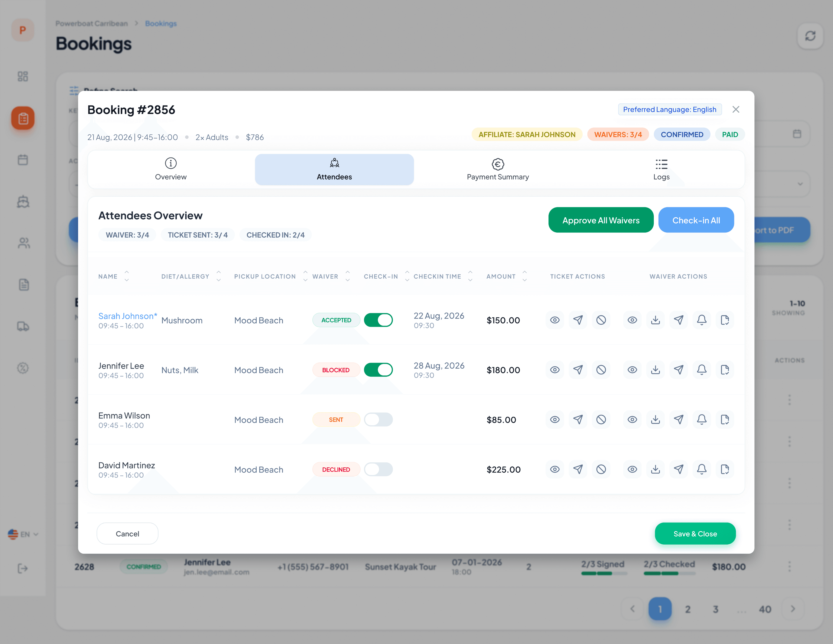Click bell reminder icon for Sarah Johnson

coord(701,320)
